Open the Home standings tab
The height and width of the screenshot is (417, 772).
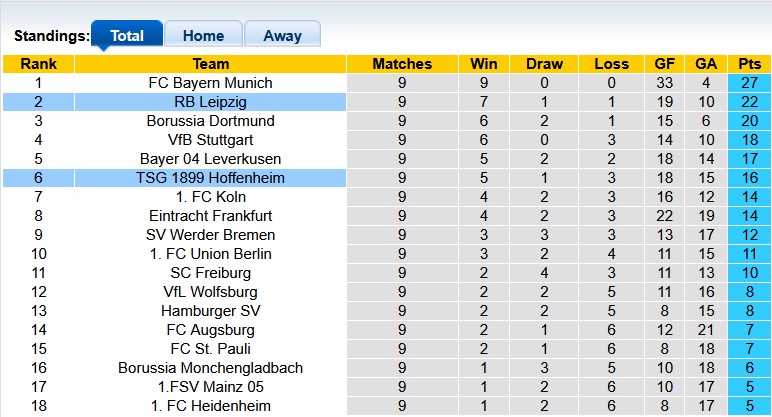[203, 35]
